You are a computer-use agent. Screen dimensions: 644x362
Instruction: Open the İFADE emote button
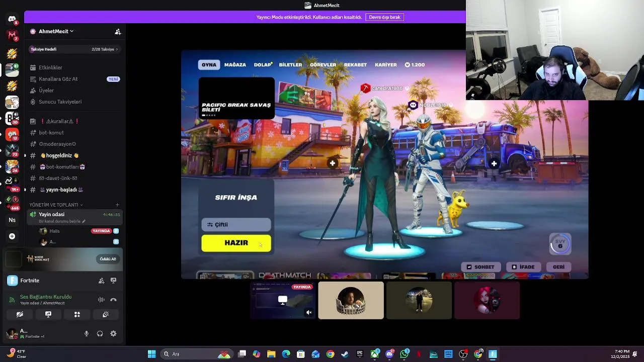pos(523,267)
